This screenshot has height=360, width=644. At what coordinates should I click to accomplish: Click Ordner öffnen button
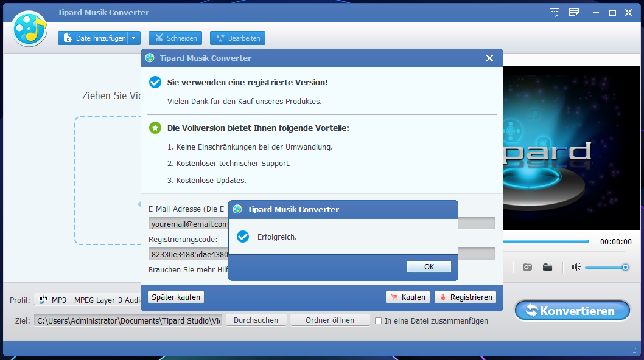click(330, 320)
